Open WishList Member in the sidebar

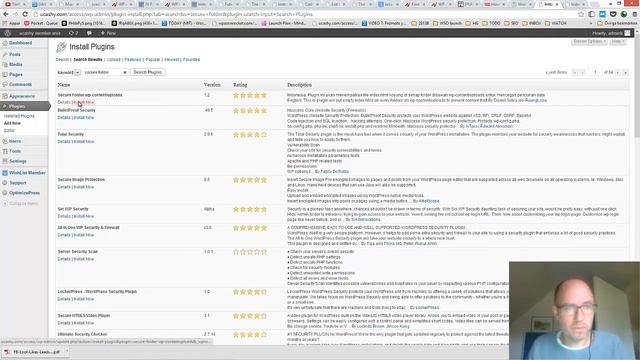click(x=27, y=173)
